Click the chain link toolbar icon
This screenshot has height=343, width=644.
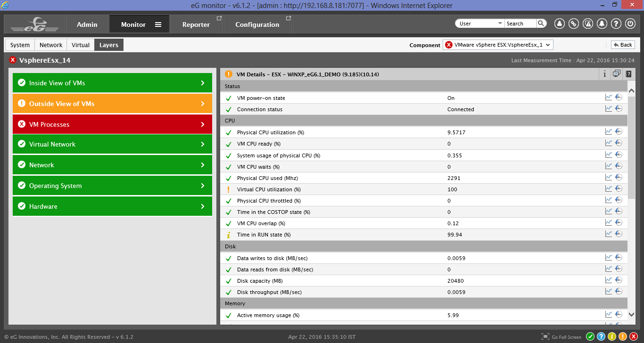pyautogui.click(x=573, y=24)
